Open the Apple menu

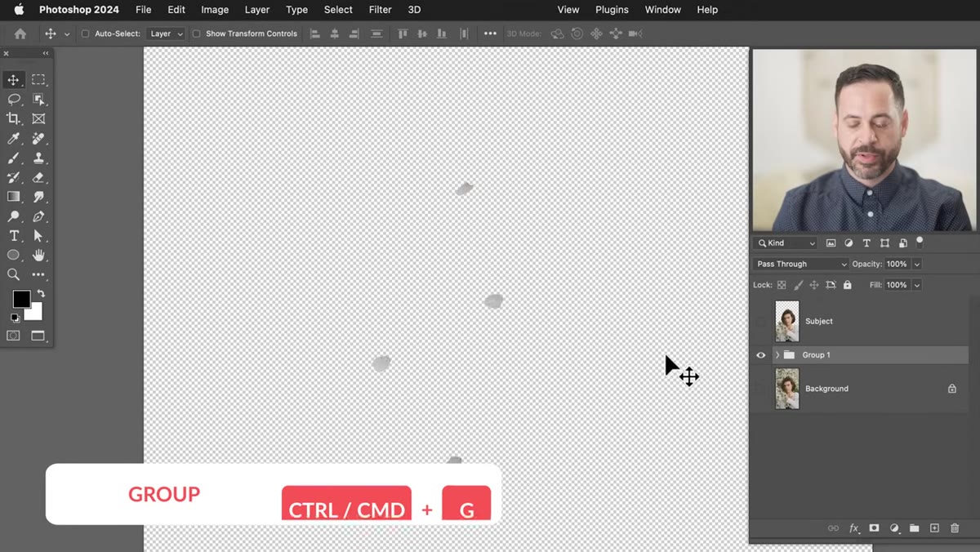19,10
